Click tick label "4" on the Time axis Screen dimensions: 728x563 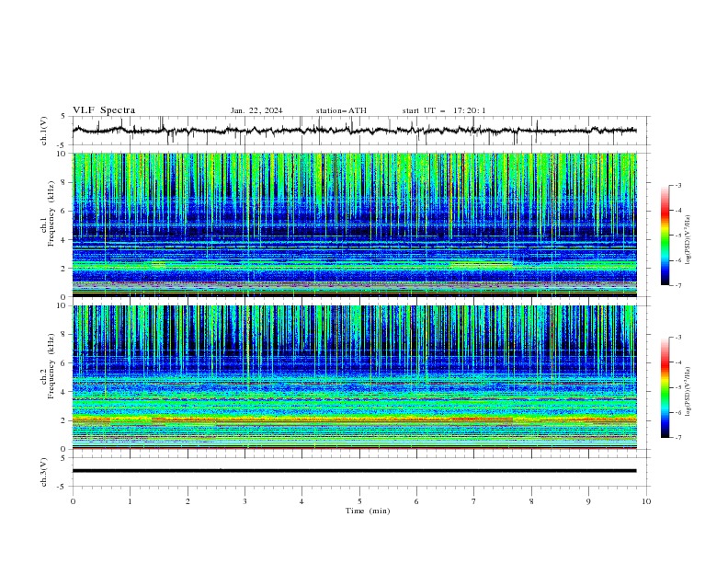[301, 501]
